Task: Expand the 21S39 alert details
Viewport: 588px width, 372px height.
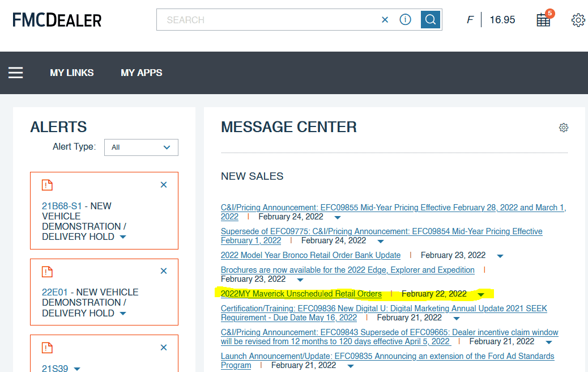Action: 77,369
